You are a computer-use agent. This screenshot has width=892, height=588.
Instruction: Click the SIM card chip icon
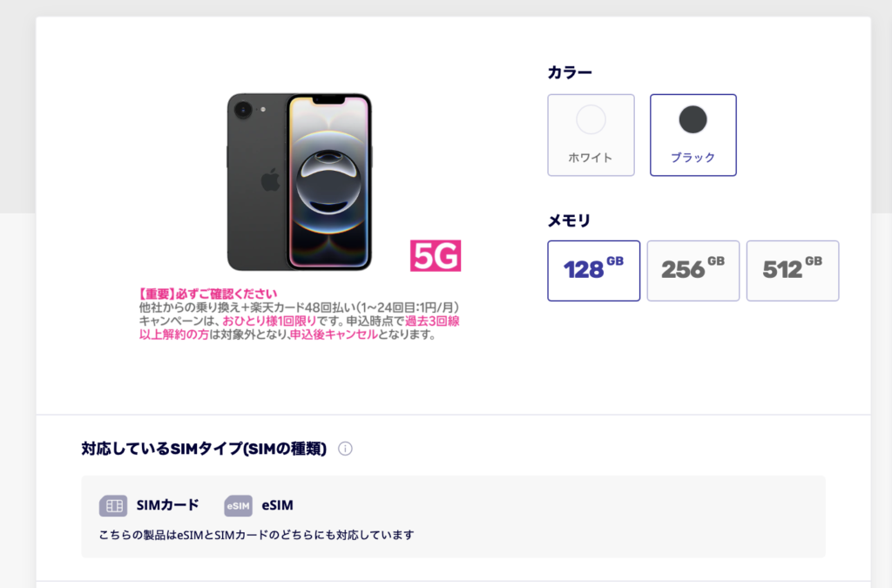(113, 505)
